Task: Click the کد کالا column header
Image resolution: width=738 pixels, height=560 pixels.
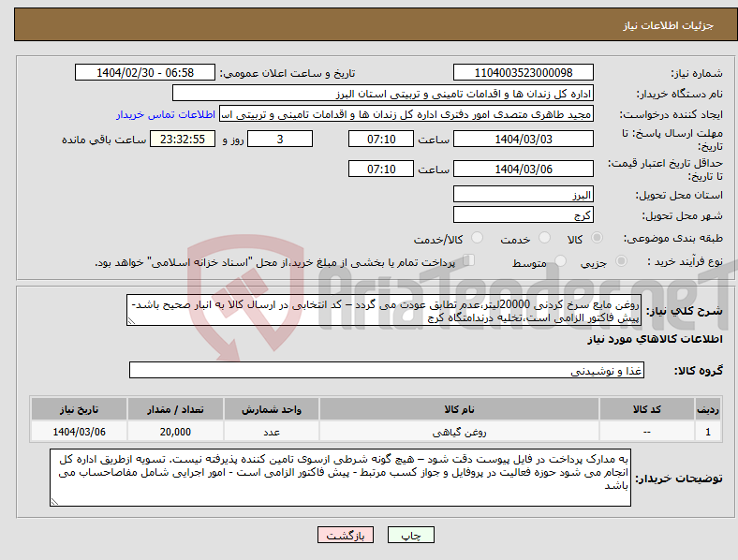Action: point(647,409)
